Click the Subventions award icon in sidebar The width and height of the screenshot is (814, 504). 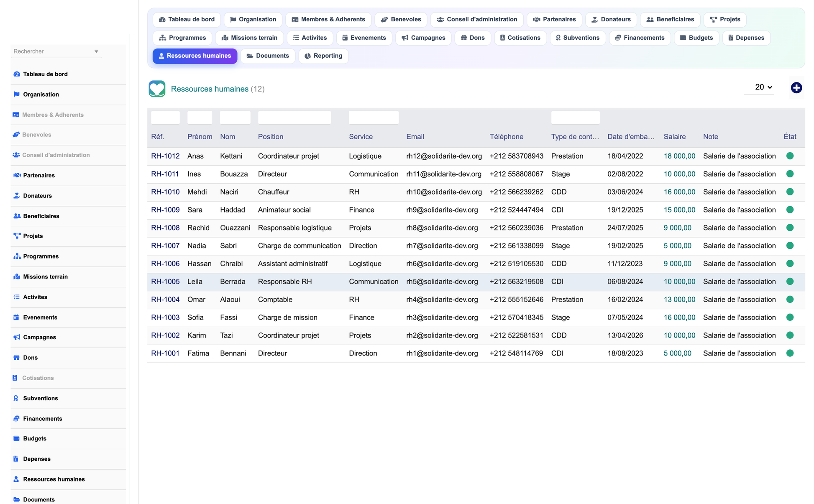(x=16, y=398)
